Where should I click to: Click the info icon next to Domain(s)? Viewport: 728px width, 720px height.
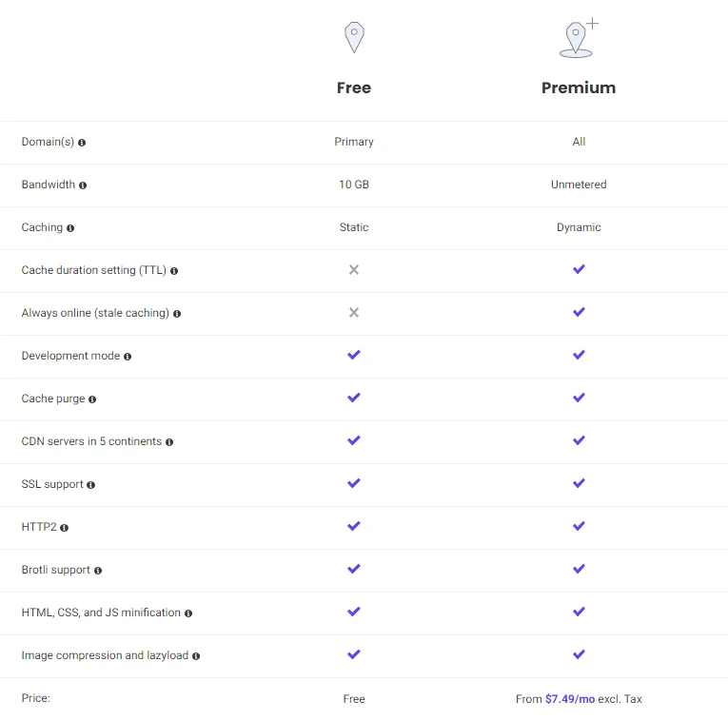(82, 143)
